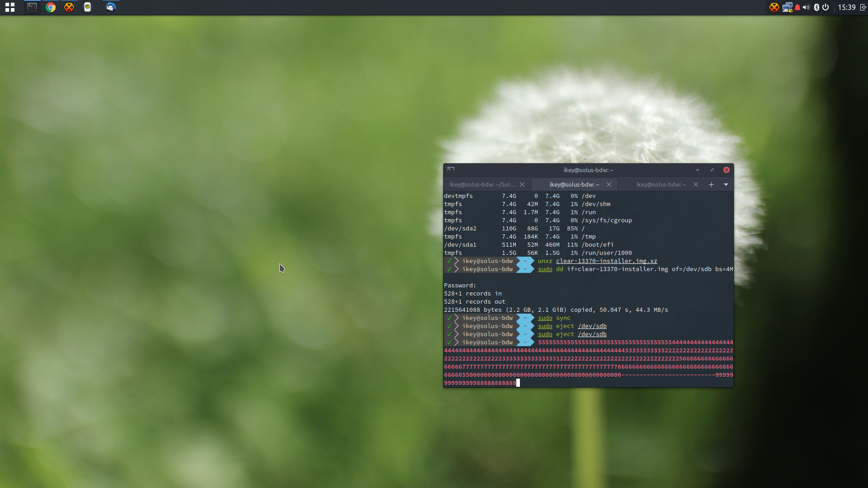Image resolution: width=868 pixels, height=488 pixels.
Task: Click the terminal title 'ikey@solus-bdw: ~'
Action: pyautogui.click(x=588, y=170)
